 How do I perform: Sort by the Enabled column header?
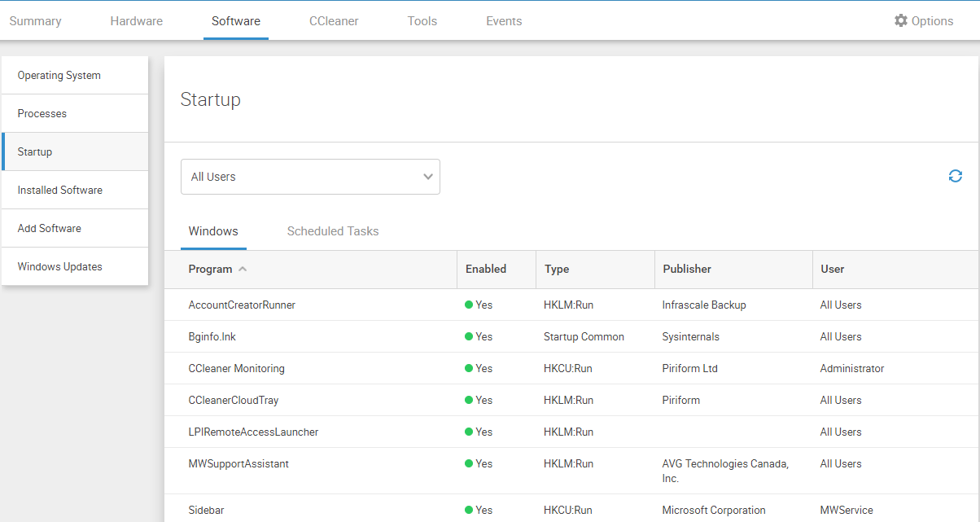click(486, 269)
